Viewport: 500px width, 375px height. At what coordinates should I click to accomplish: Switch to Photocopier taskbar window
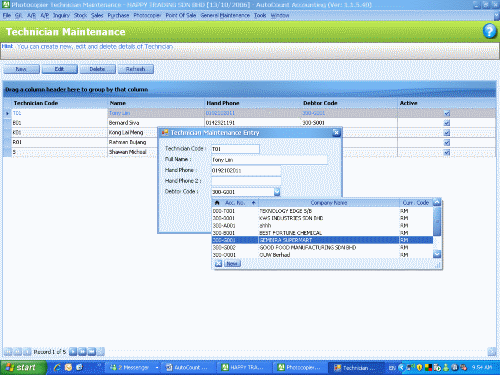click(x=300, y=367)
